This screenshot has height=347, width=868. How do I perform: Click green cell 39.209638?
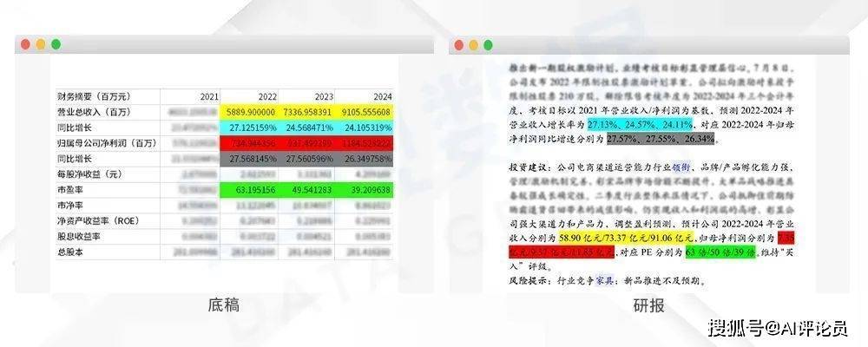click(364, 190)
